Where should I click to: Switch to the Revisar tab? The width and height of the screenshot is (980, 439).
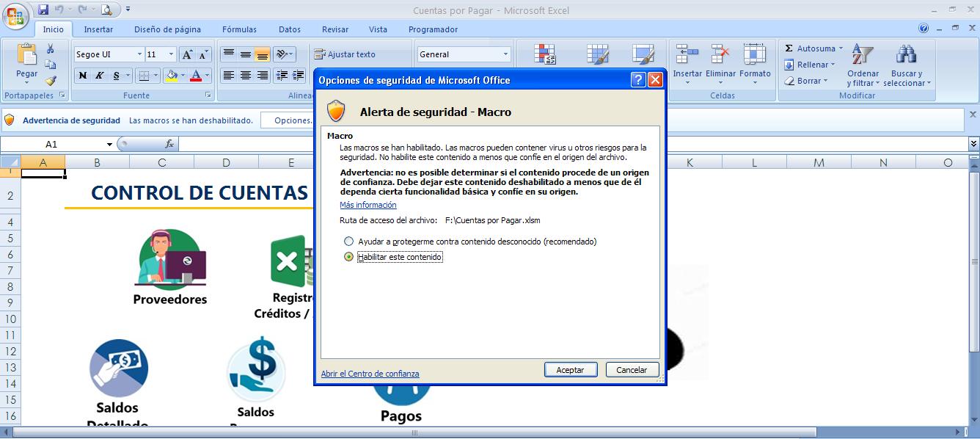click(335, 29)
